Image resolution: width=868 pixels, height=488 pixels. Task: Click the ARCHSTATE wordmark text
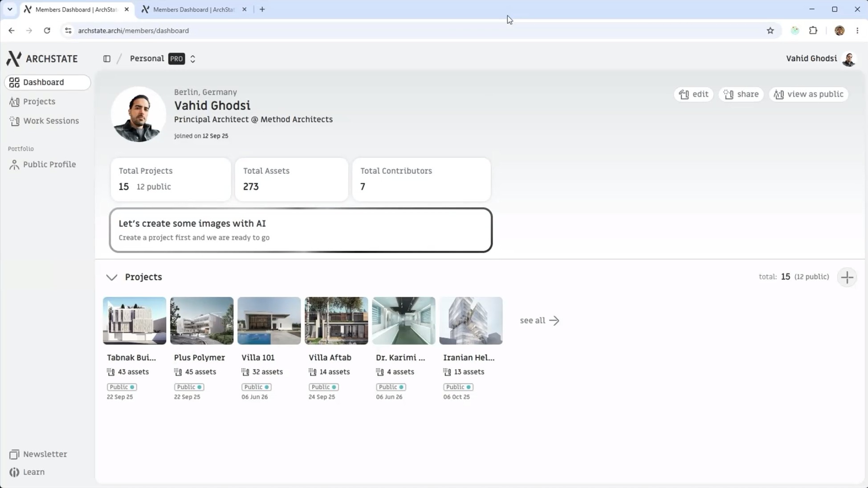tap(52, 59)
